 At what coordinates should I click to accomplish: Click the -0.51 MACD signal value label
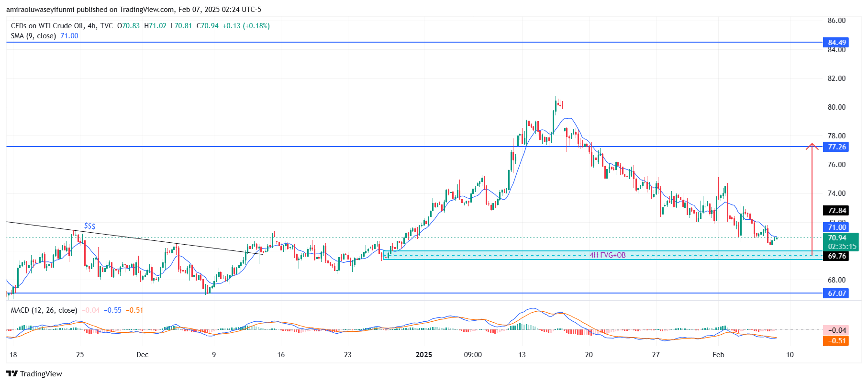coord(835,341)
